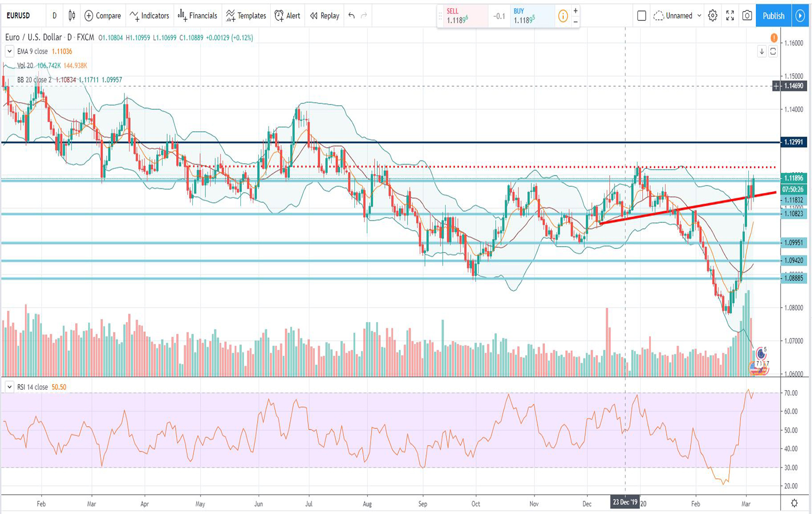Viewport: 812px width, 514px height.
Task: Click the orange info icon beside BUY
Action: click(563, 16)
